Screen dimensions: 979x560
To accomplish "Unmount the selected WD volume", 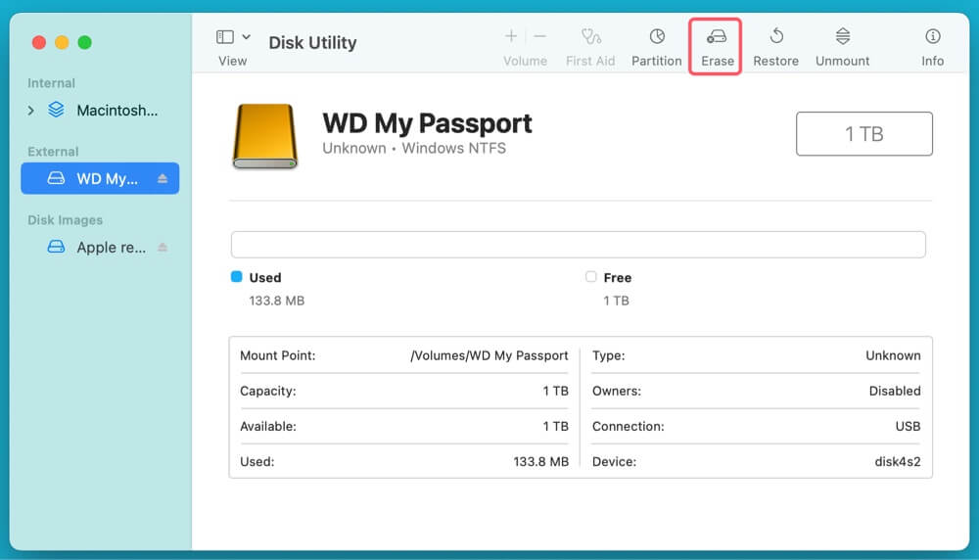I will [x=842, y=38].
